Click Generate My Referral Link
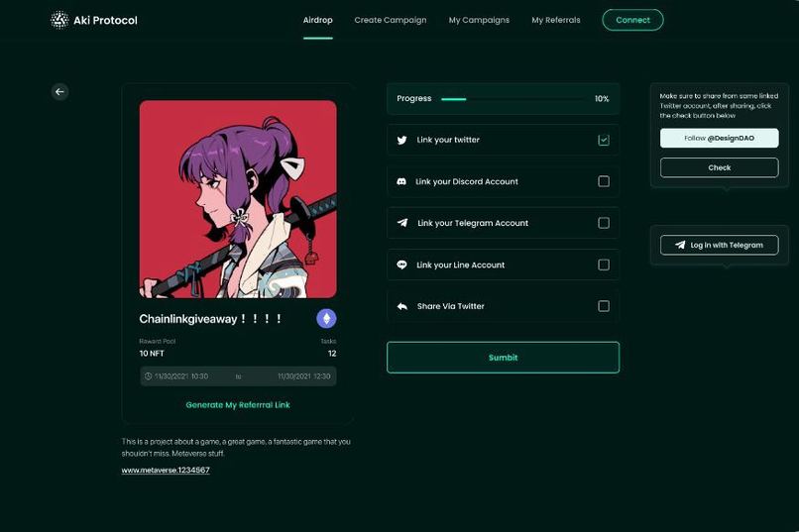The height and width of the screenshot is (532, 799). click(x=238, y=405)
